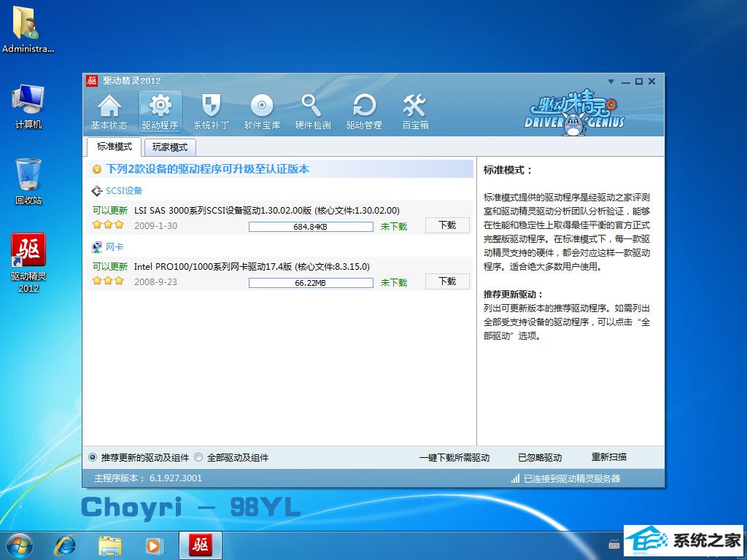Click the 推荐更新驱动: heading in side panel
747x560 pixels.
click(513, 295)
